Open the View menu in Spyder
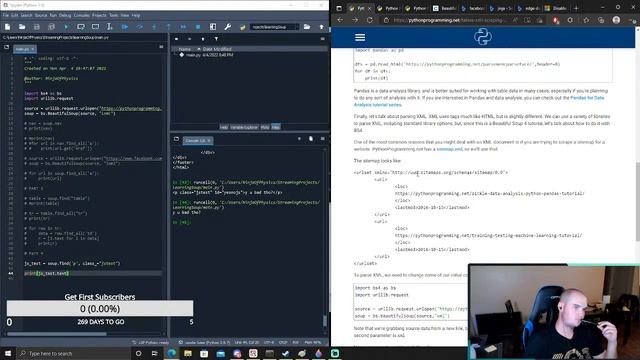The image size is (640, 360). (124, 16)
